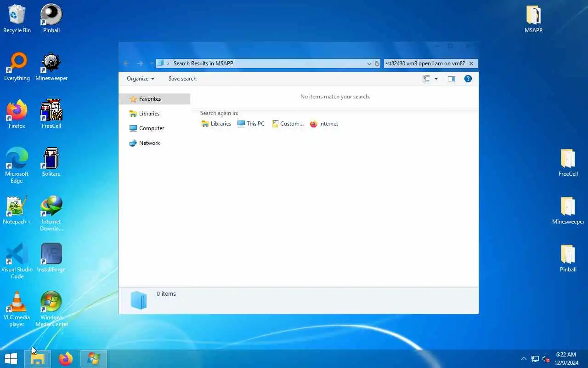Click the Search Results in MSAPP address
This screenshot has width=588, height=368.
click(203, 63)
